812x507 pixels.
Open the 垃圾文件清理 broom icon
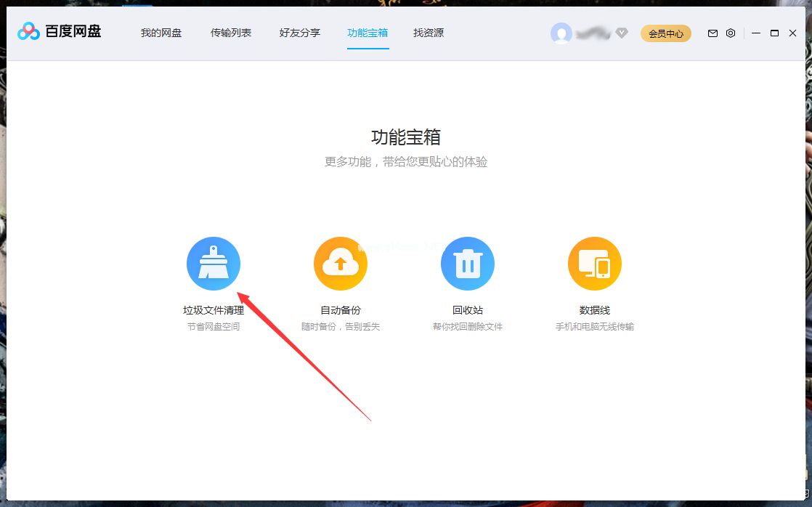214,263
